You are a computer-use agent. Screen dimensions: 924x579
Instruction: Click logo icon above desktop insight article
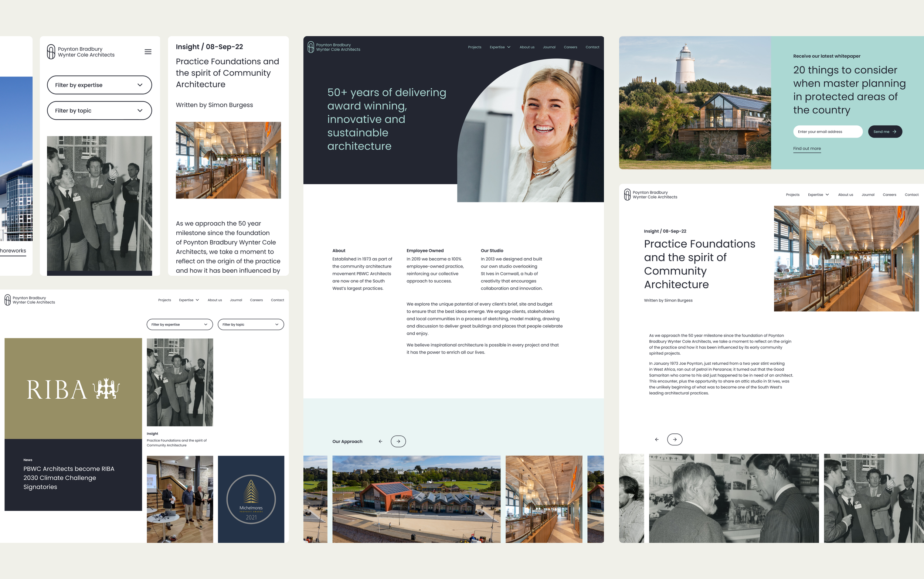[x=627, y=194]
